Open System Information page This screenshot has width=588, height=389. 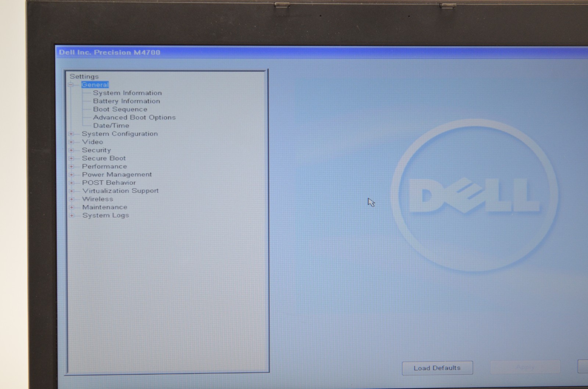127,93
